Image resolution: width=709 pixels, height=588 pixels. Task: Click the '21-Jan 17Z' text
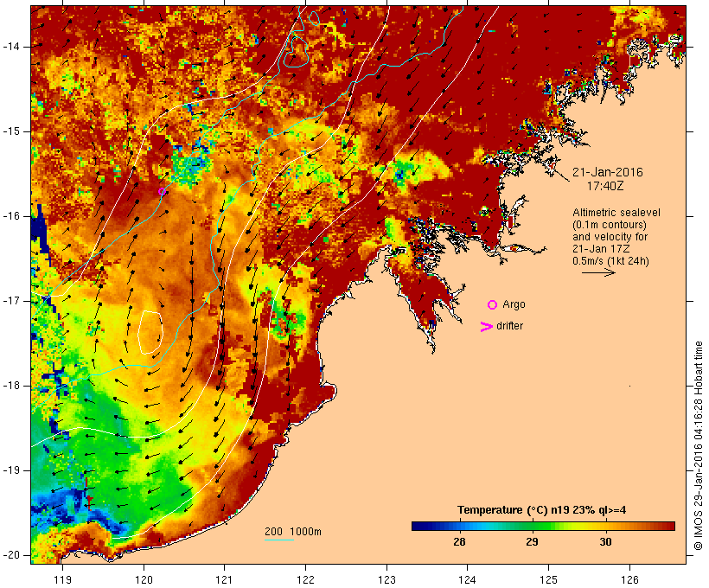(x=601, y=249)
